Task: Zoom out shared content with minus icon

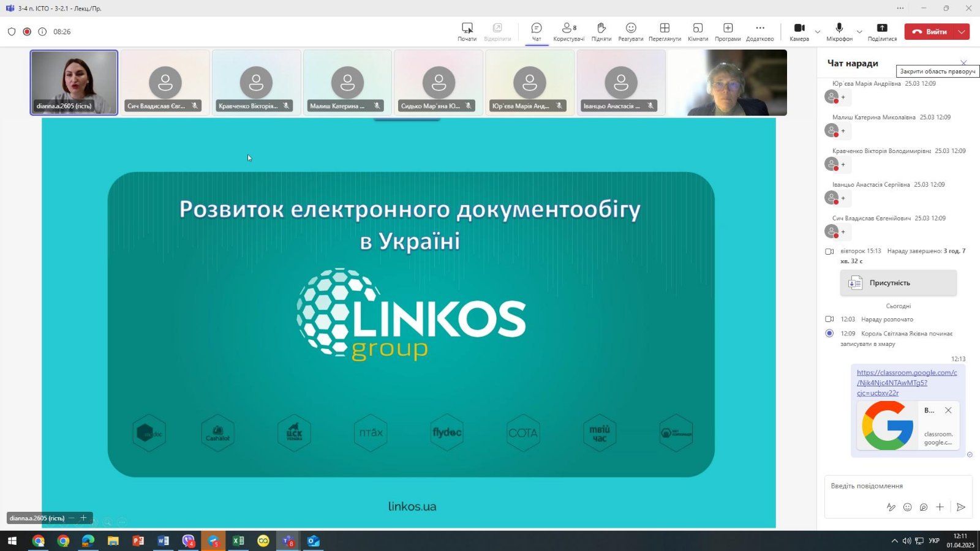Action: point(71,518)
